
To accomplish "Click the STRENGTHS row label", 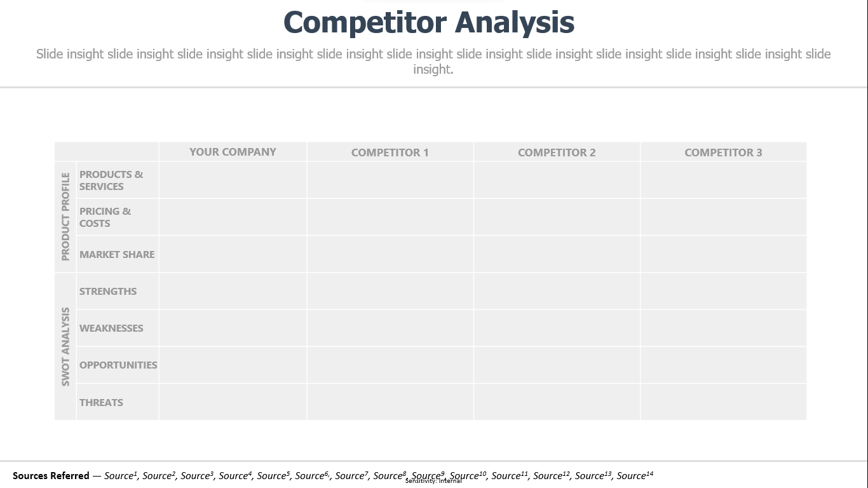I will click(108, 291).
